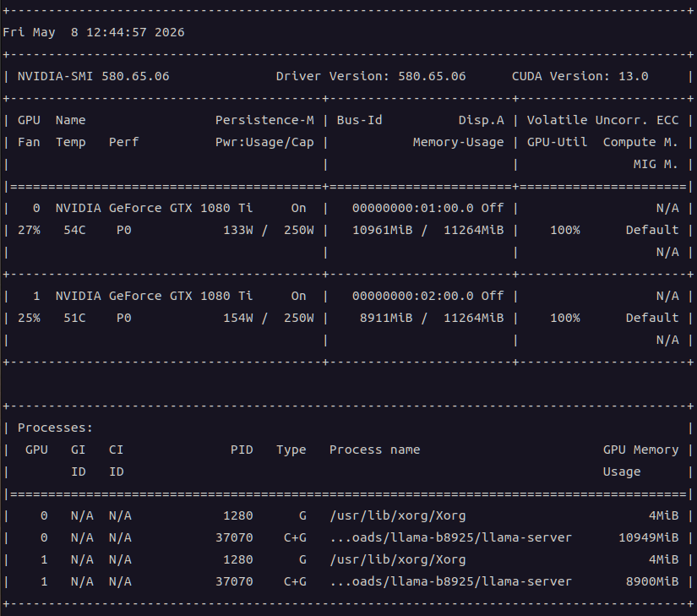Click memory usage '8911MiB'
This screenshot has width=697, height=616.
(x=386, y=319)
